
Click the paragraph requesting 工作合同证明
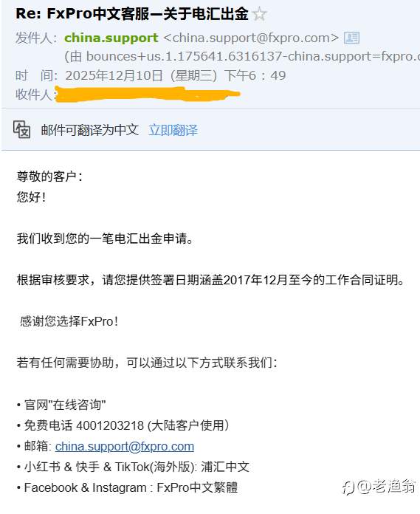tap(211, 280)
